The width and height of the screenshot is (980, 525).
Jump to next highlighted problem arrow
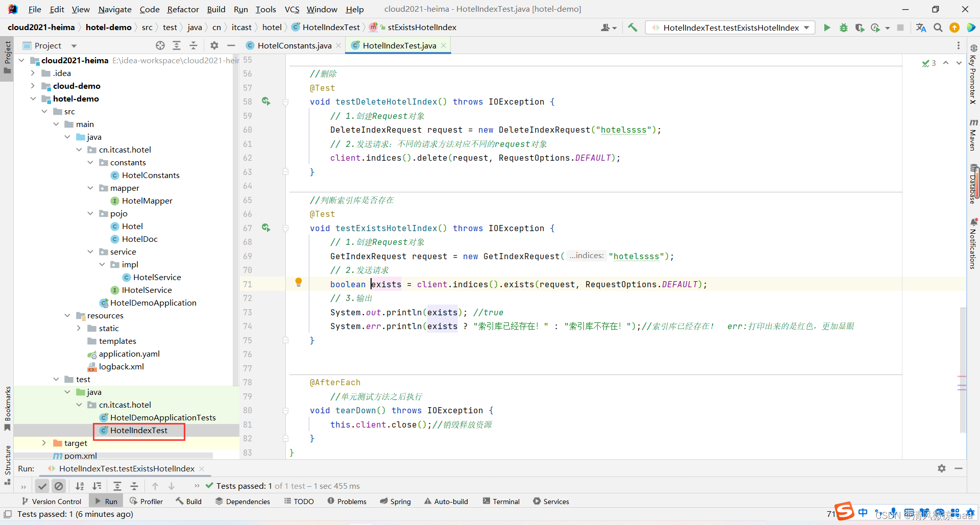point(959,63)
